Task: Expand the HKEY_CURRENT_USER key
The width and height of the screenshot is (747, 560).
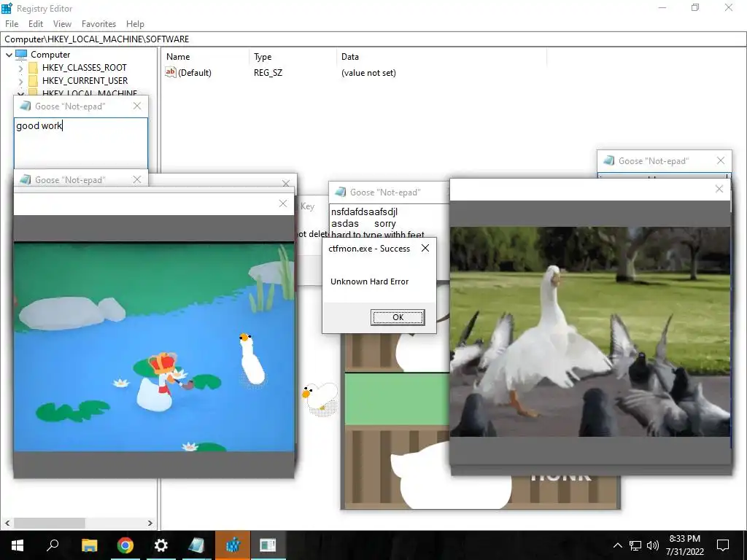Action: [20, 82]
